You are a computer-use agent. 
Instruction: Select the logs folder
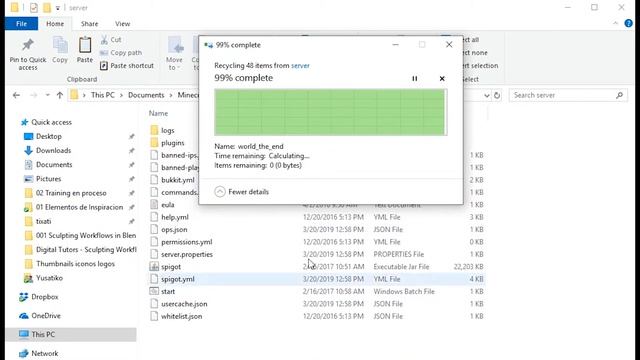[x=167, y=130]
